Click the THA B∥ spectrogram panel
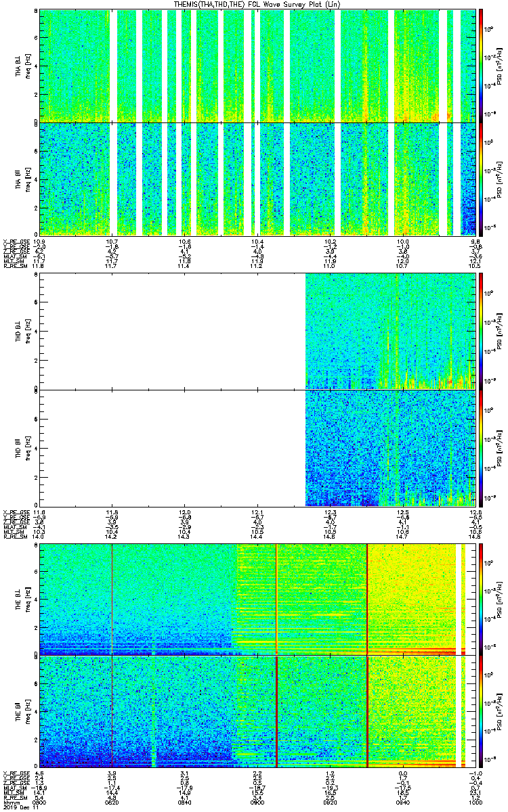The height and width of the screenshot is (812, 508). 257,179
